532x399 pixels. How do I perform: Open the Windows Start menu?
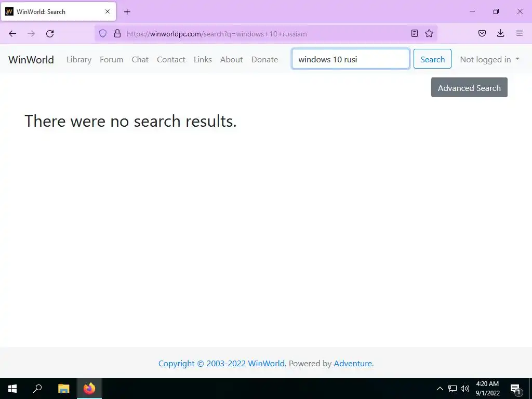point(12,389)
